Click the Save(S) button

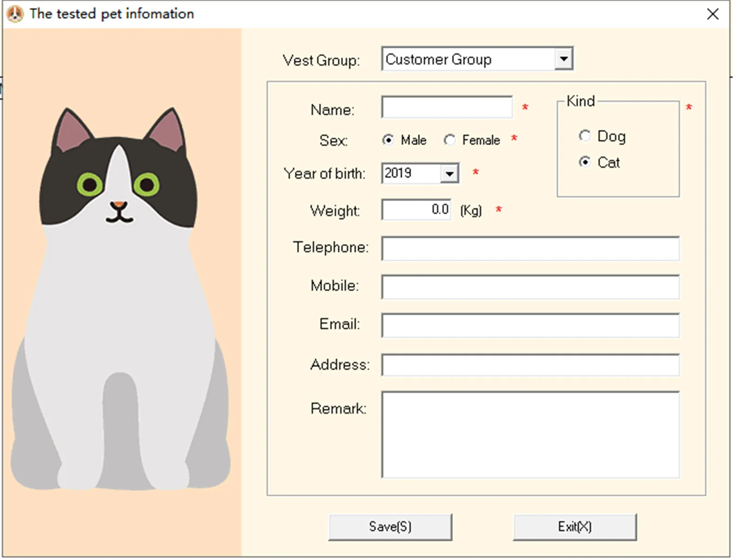coord(390,527)
